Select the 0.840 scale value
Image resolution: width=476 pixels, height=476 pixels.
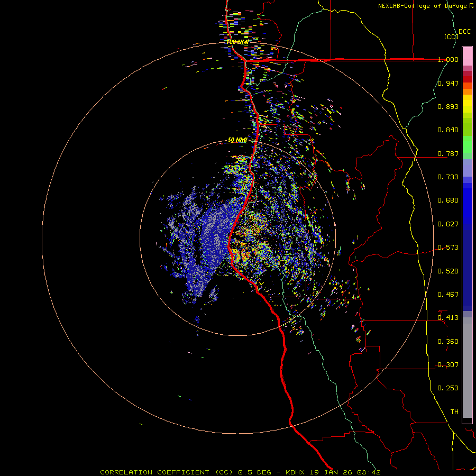448,130
